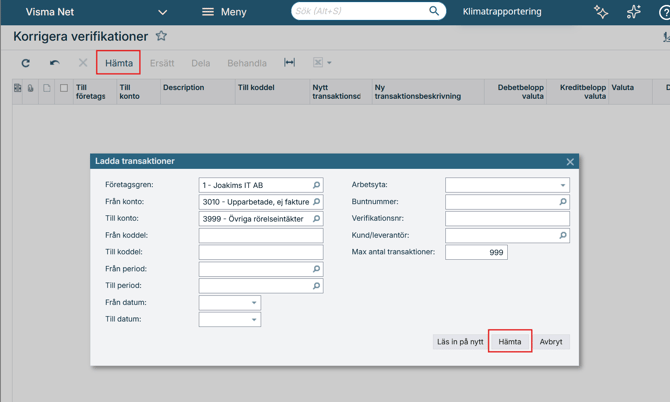Open the Till konto lookup magnifier
This screenshot has height=402, width=670.
click(x=317, y=219)
